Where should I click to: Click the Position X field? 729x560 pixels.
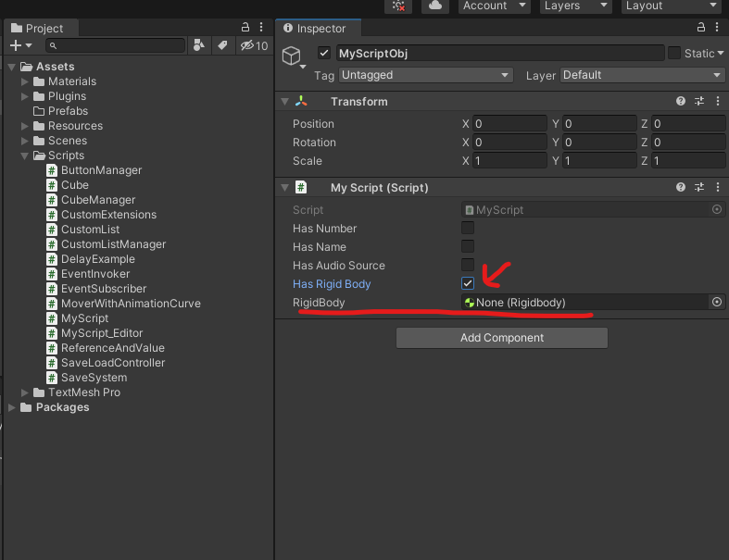(x=509, y=124)
